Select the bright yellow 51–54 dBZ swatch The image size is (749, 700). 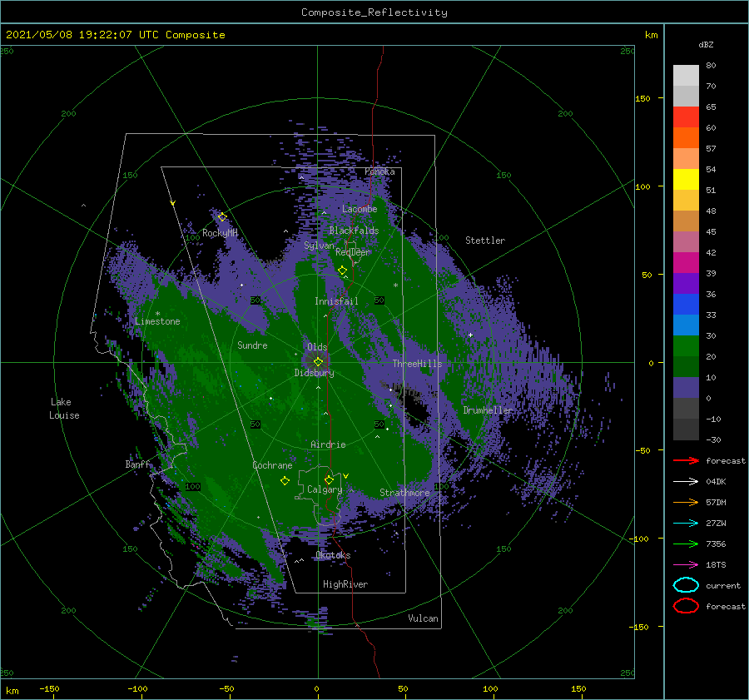coord(686,179)
